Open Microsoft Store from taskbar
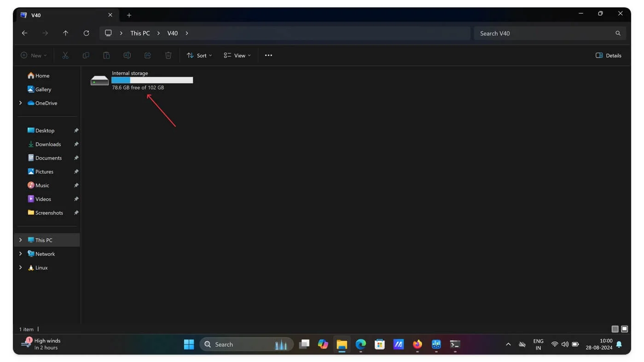644x362 pixels. point(379,344)
